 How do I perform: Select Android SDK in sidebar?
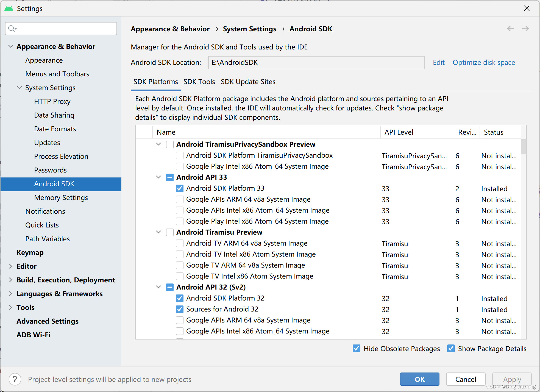(61, 184)
